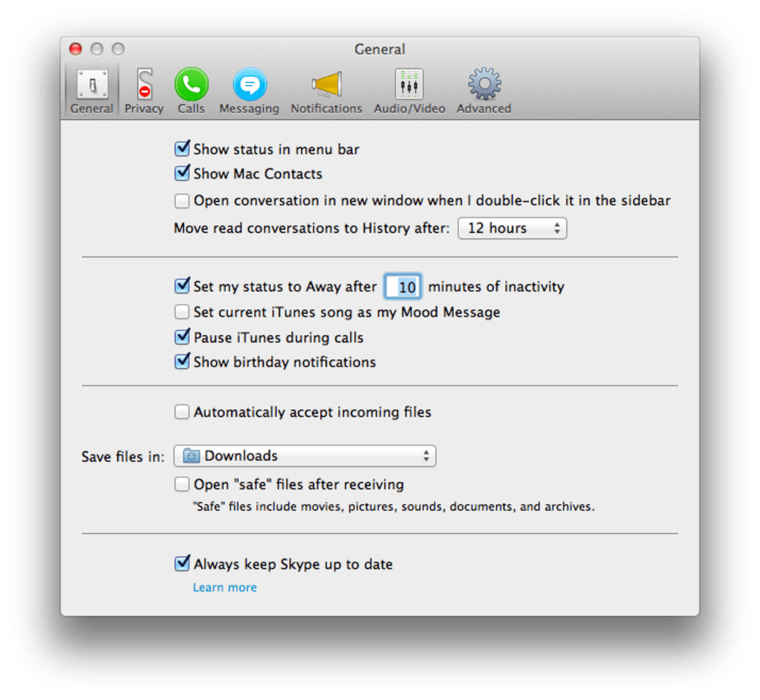This screenshot has width=760, height=700.
Task: Open the 12 hours history dropdown
Action: pyautogui.click(x=513, y=228)
